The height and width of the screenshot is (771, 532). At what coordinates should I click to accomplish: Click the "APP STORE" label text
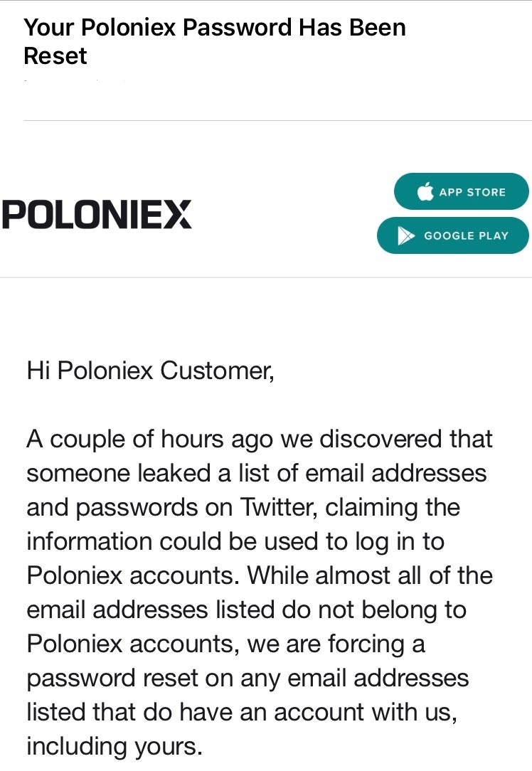pos(472,192)
